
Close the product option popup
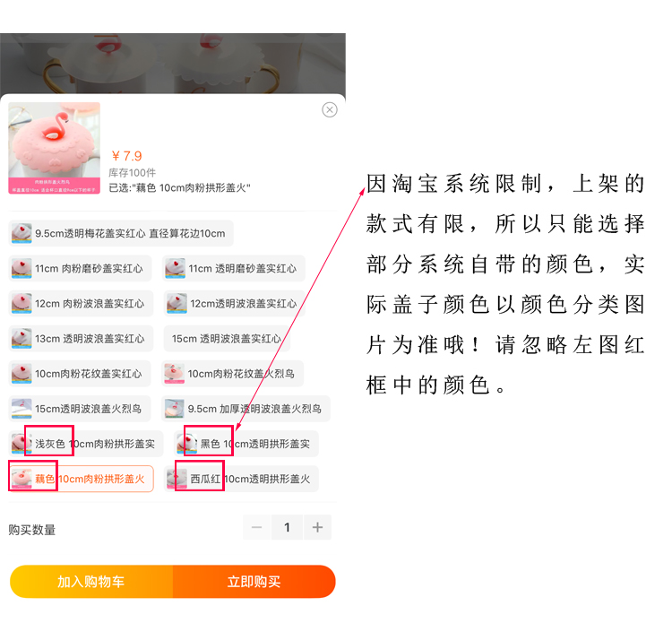[x=329, y=109]
